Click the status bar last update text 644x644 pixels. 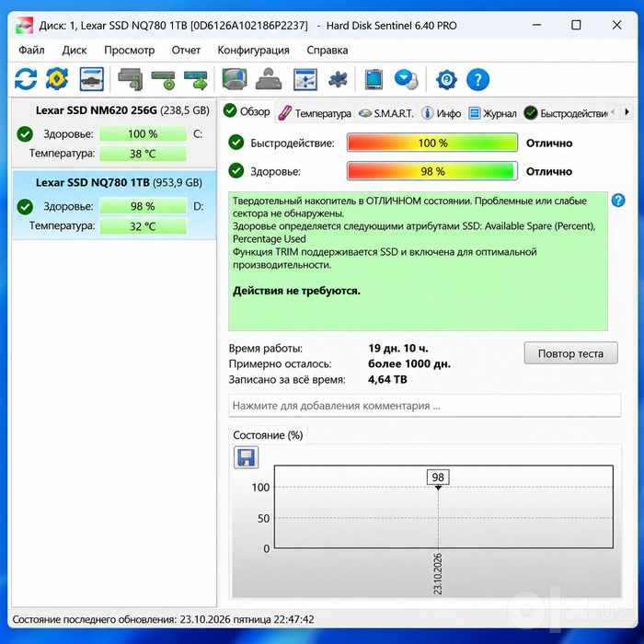(x=163, y=619)
